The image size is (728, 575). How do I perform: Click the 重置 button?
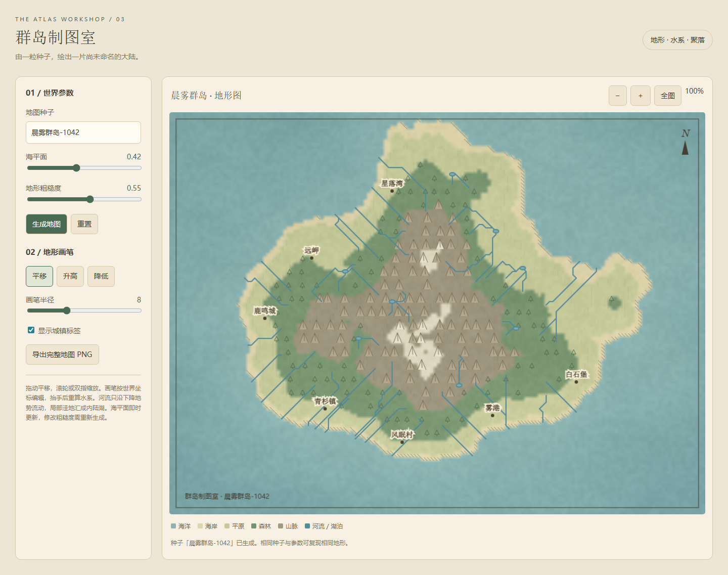84,224
